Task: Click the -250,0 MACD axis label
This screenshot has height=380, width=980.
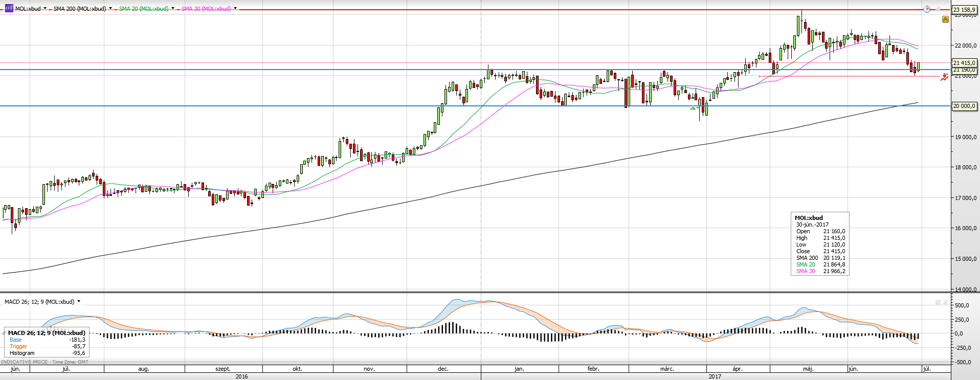Action: point(962,348)
